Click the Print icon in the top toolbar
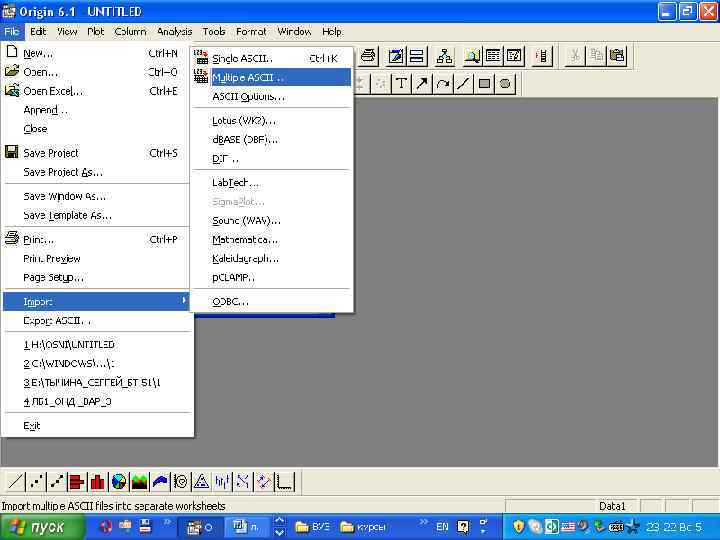Image resolution: width=720 pixels, height=540 pixels. 369,56
